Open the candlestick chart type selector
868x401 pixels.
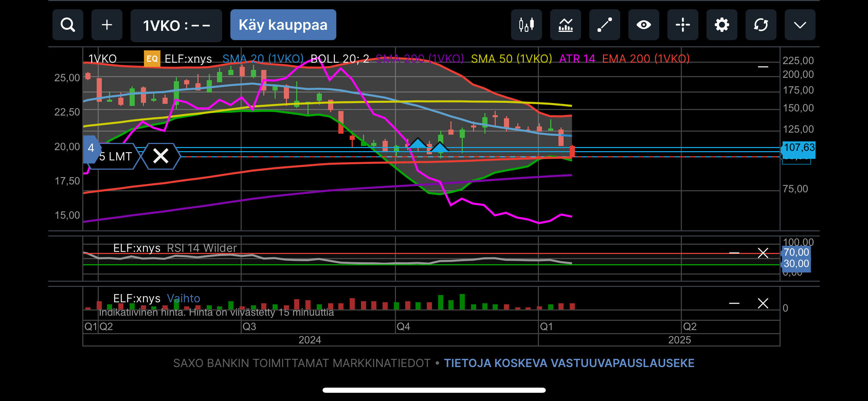526,25
